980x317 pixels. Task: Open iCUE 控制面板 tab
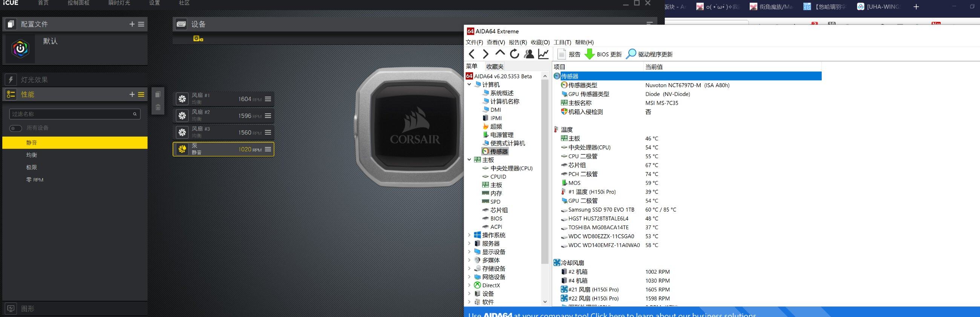point(78,3)
